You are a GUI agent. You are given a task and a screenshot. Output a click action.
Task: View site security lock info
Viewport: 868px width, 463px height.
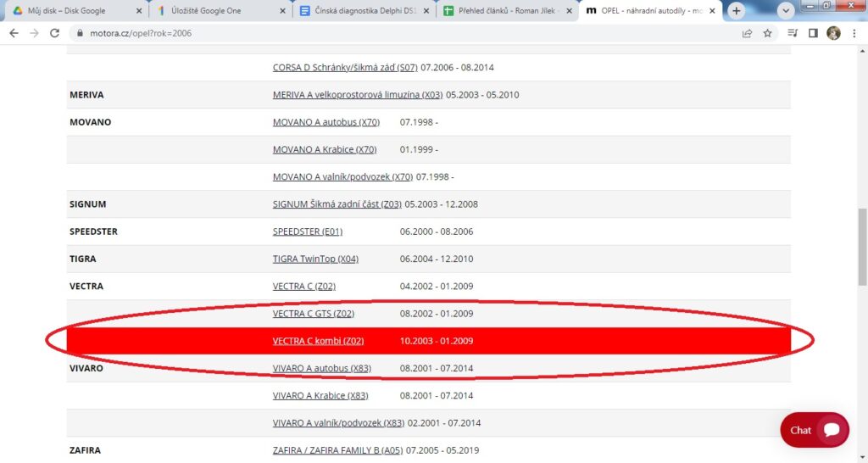[81, 33]
